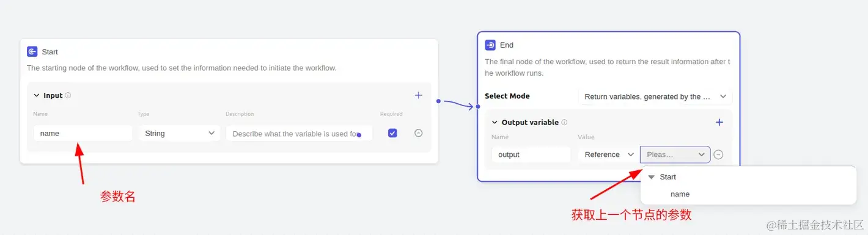
Task: Toggle the Required checkbox for name
Action: [392, 133]
